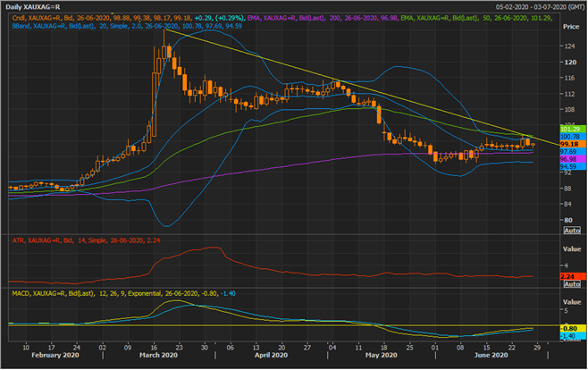The height and width of the screenshot is (370, 588).
Task: Click the 'March 2020' month label
Action: coord(158,355)
